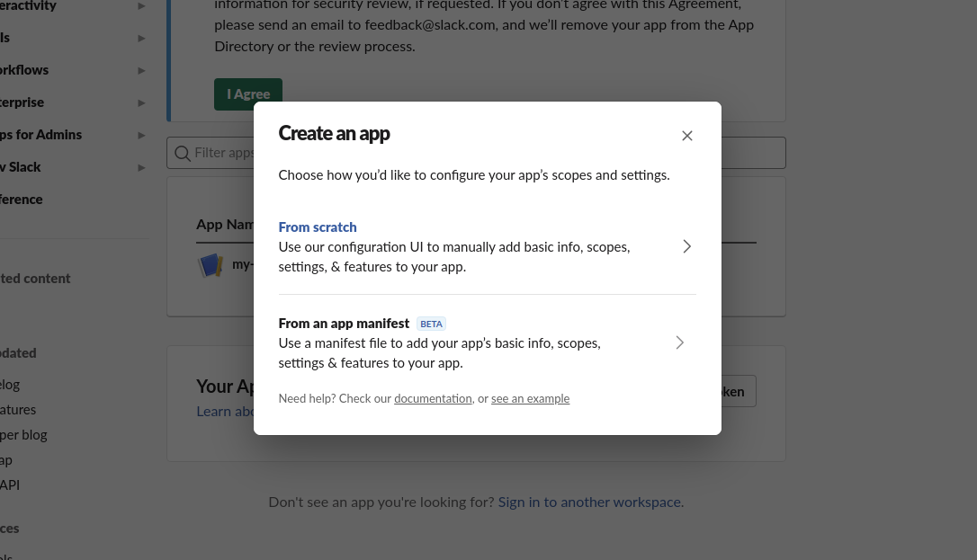Expand the sidebar item ending in 'orkflows'
This screenshot has width=977, height=560.
point(141,70)
